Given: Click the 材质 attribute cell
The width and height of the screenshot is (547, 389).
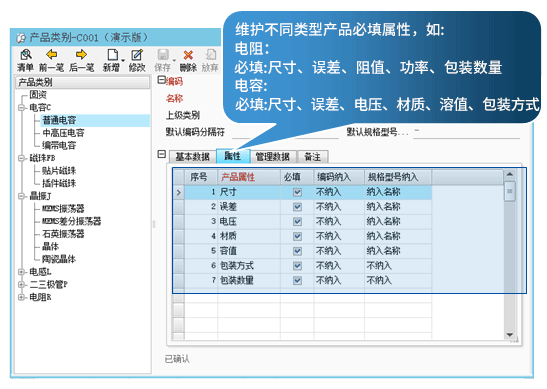Looking at the screenshot, I should (249, 236).
